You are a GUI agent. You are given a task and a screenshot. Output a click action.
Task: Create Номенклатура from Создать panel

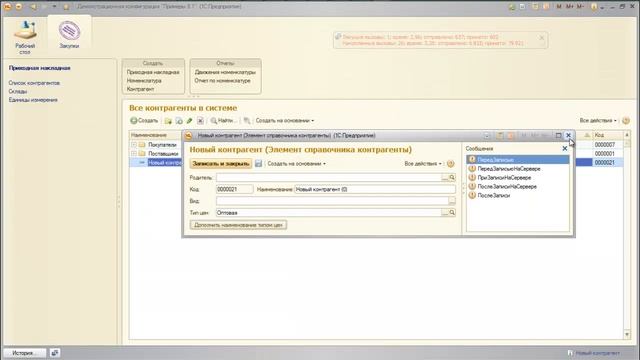(x=144, y=81)
